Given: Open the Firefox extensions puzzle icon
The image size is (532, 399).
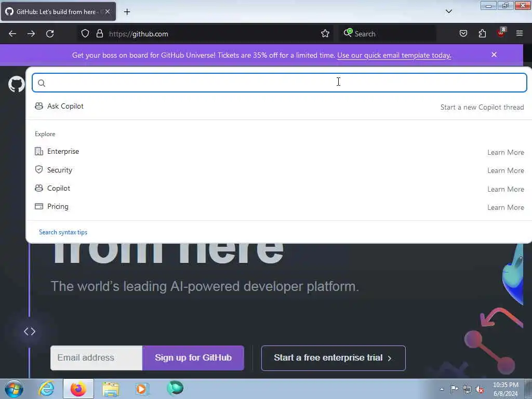Looking at the screenshot, I should (482, 34).
